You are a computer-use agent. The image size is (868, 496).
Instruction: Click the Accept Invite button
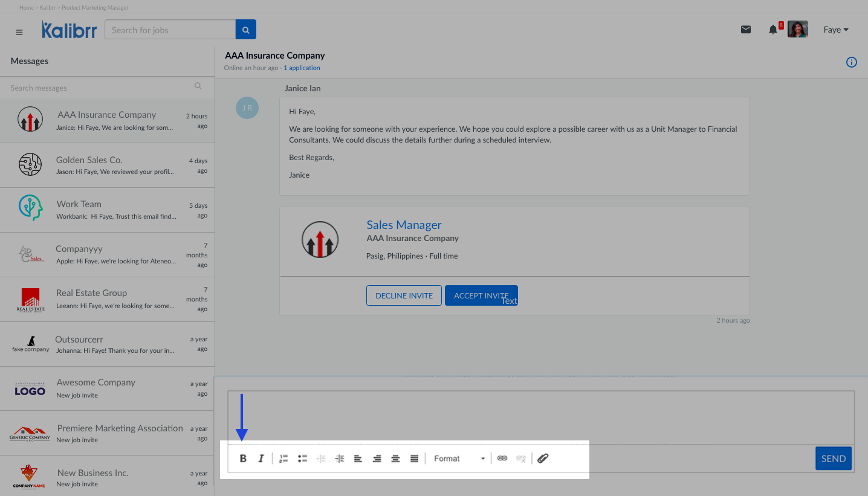click(x=481, y=295)
